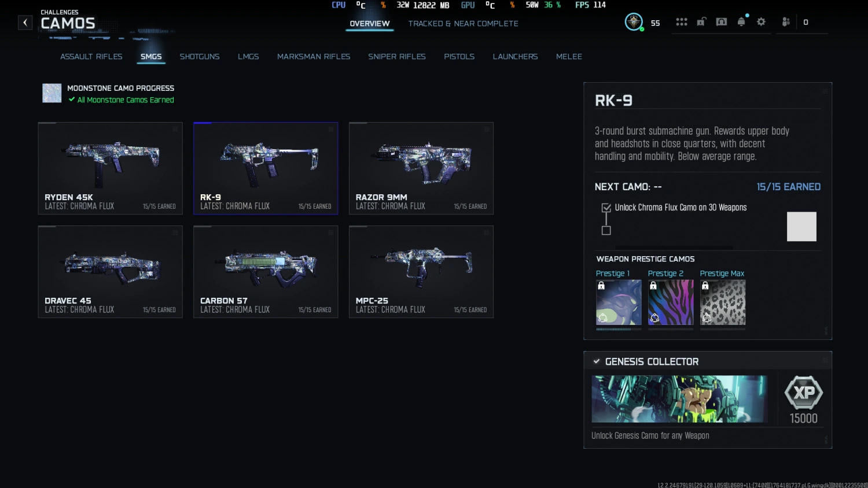Click the green All Moonstone Camos Earned check
This screenshot has width=868, height=488.
pyautogui.click(x=71, y=99)
